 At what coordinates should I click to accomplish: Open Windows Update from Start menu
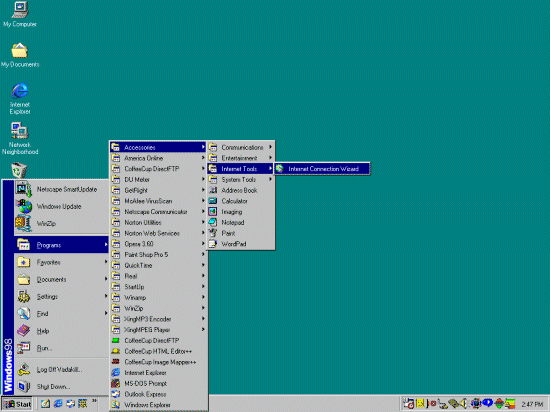click(62, 207)
